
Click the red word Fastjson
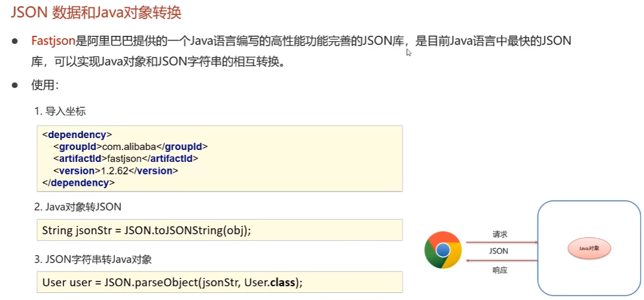point(53,41)
